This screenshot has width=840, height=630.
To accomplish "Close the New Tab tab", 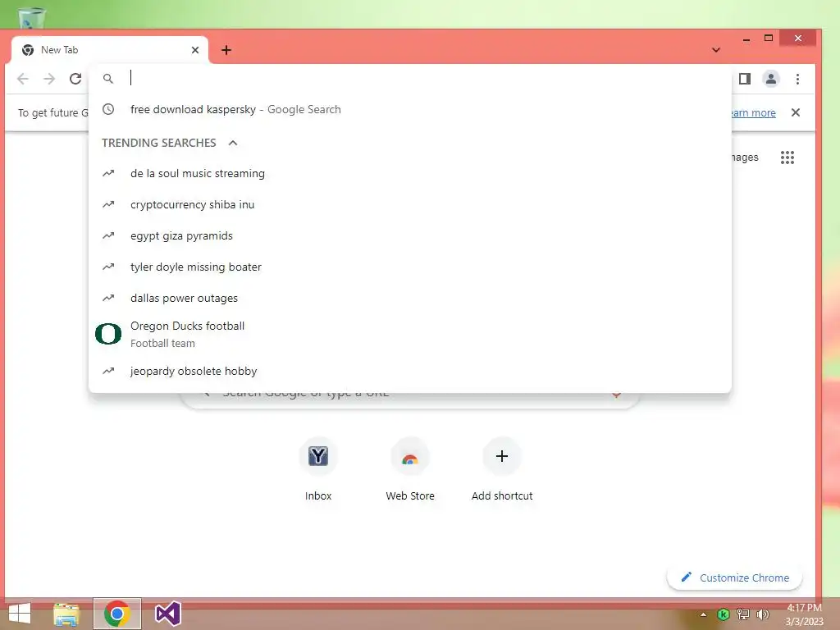I will [x=195, y=50].
